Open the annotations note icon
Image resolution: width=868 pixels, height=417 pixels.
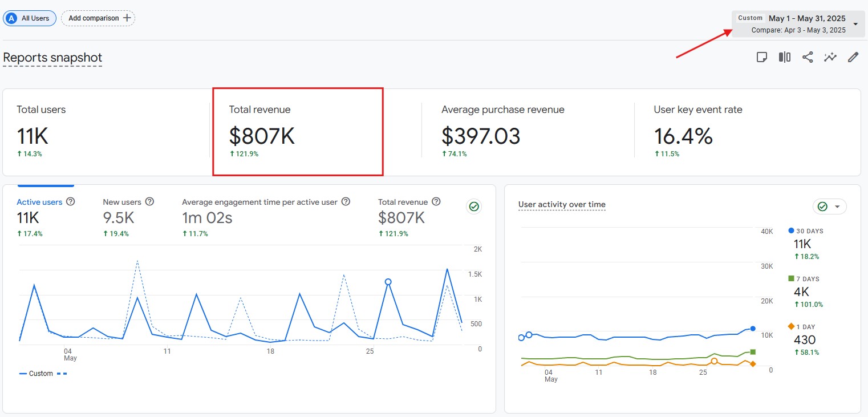pyautogui.click(x=761, y=57)
